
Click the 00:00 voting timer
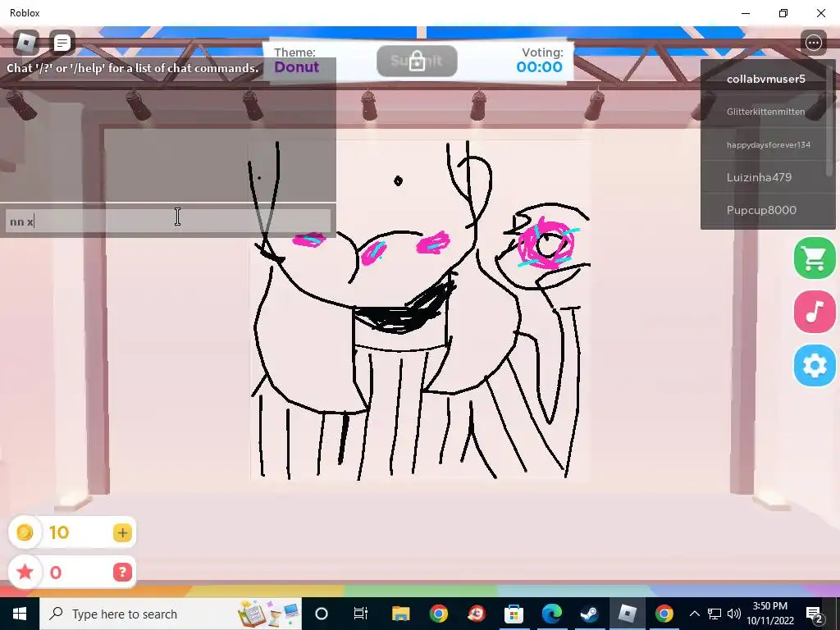539,67
